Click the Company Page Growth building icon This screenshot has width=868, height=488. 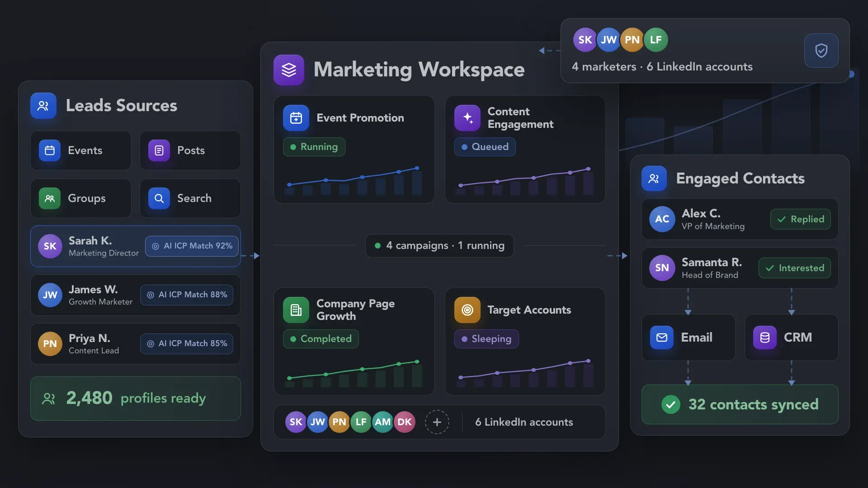[296, 310]
